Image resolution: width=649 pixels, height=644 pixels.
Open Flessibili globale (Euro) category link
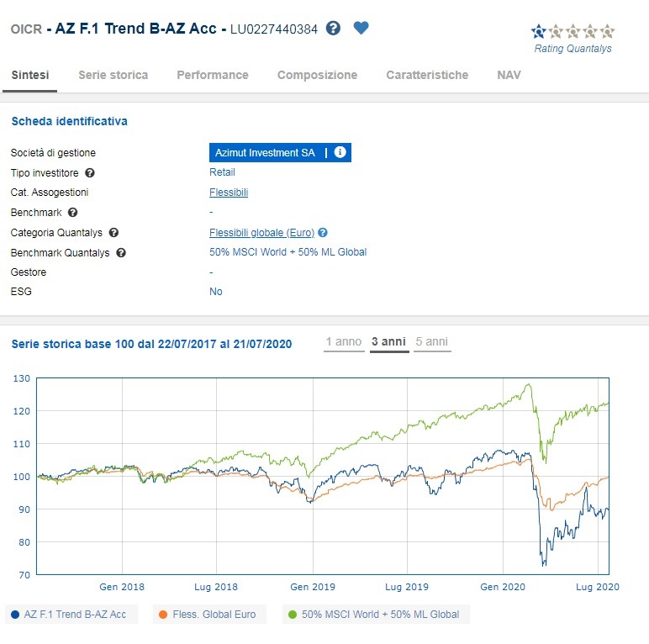click(x=261, y=233)
